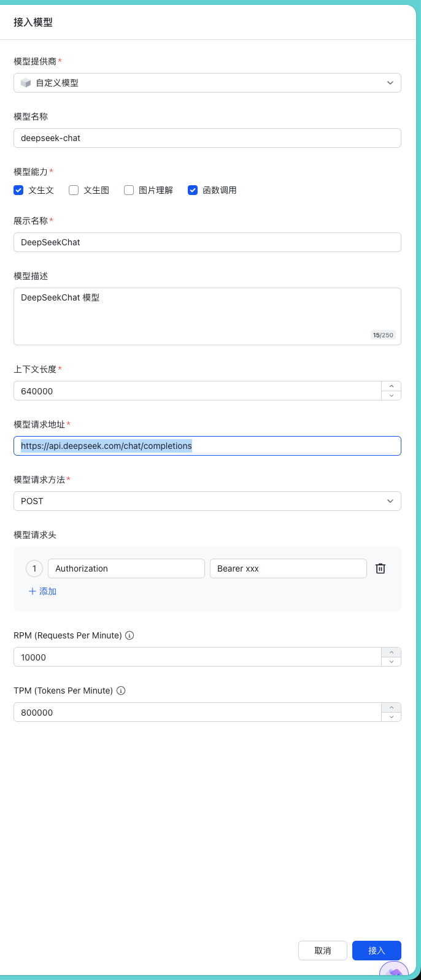Enable the 文生图 capability checkbox
This screenshot has height=980, width=421.
pos(74,190)
